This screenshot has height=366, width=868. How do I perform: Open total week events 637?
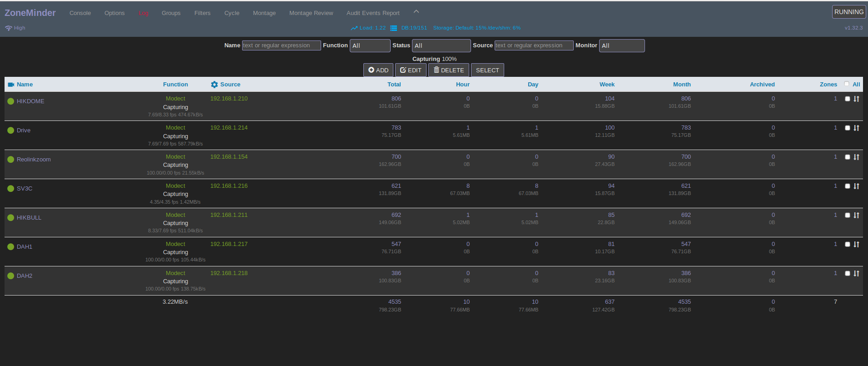(x=610, y=302)
